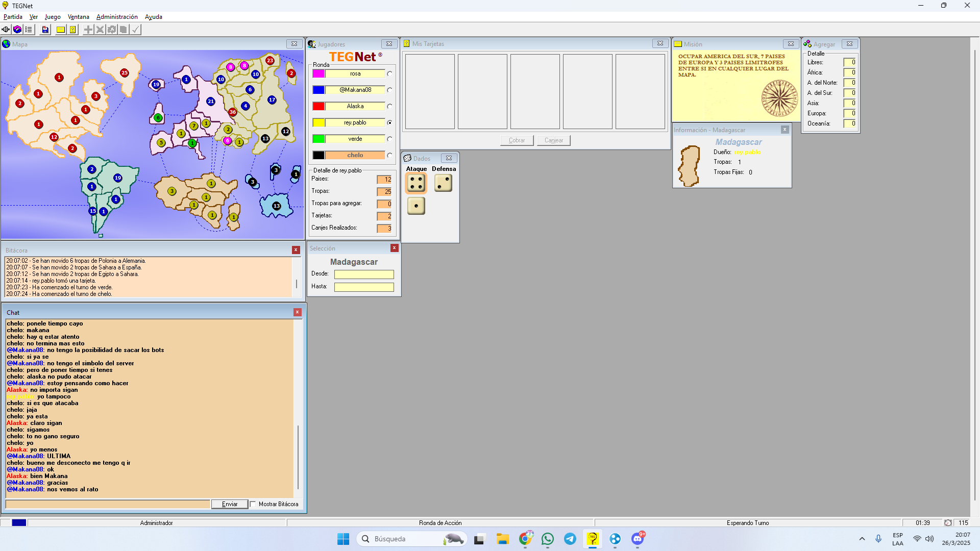
Task: Click the regroup troops toolbar icon
Action: (x=112, y=30)
